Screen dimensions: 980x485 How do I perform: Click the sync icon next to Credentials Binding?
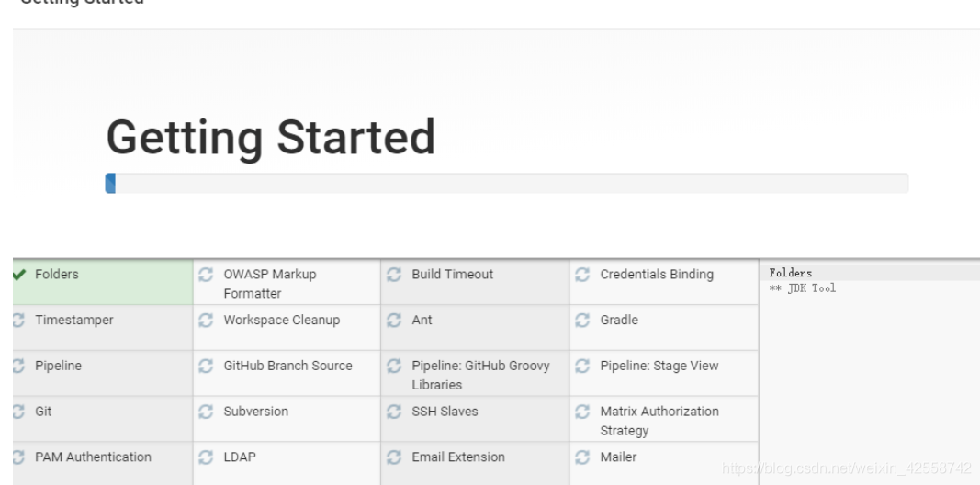[x=582, y=275]
